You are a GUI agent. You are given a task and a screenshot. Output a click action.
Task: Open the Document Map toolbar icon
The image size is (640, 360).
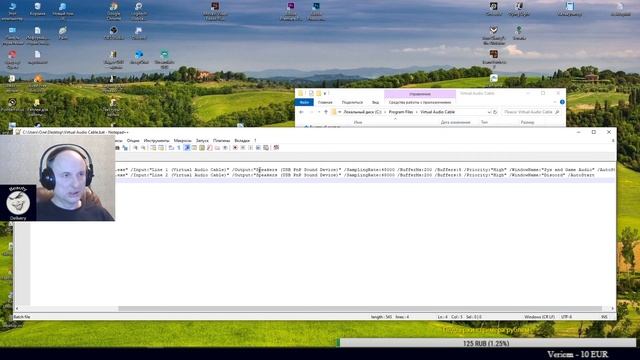click(x=202, y=148)
